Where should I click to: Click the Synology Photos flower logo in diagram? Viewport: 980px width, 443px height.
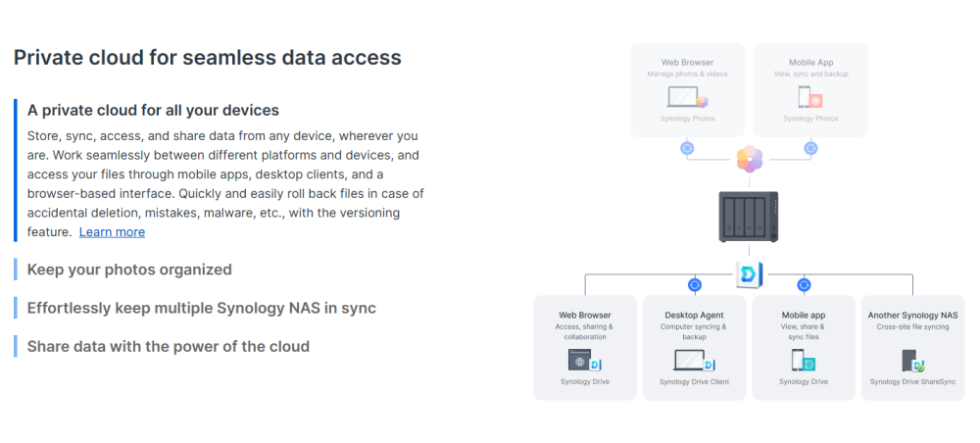pyautogui.click(x=750, y=159)
